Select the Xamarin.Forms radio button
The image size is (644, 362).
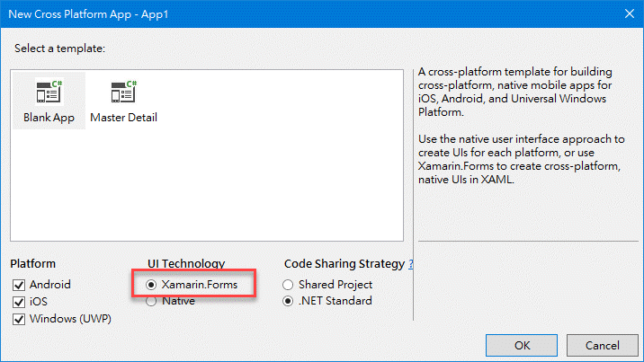151,285
